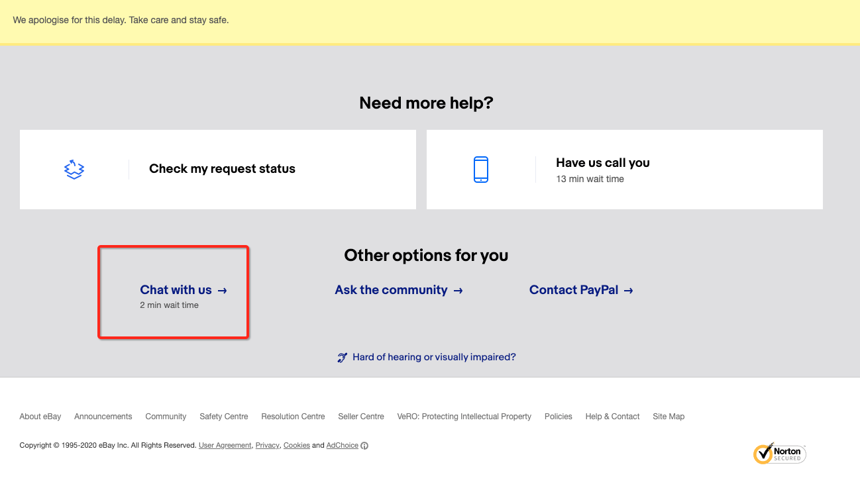Screen dimensions: 860x504
Task: Go to About eBay footer link
Action: (x=40, y=417)
